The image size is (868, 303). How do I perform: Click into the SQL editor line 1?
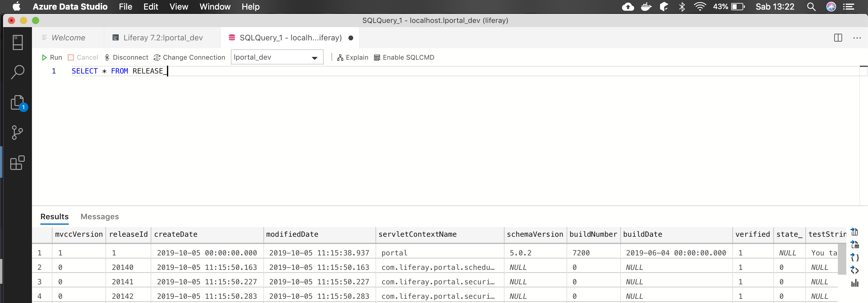click(465, 71)
